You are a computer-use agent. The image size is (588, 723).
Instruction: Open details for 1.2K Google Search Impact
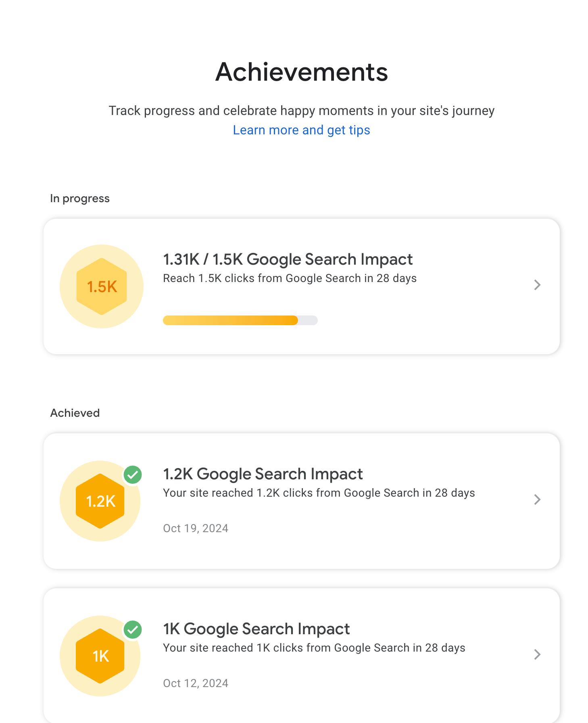(x=537, y=499)
